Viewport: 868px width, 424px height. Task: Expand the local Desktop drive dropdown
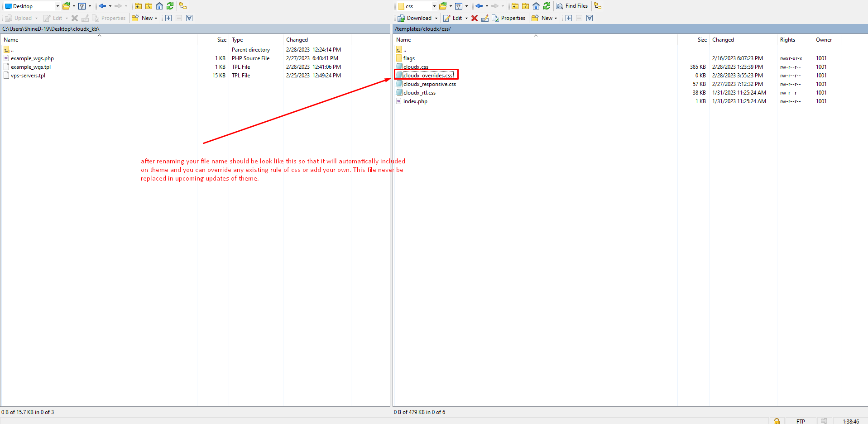coord(58,6)
